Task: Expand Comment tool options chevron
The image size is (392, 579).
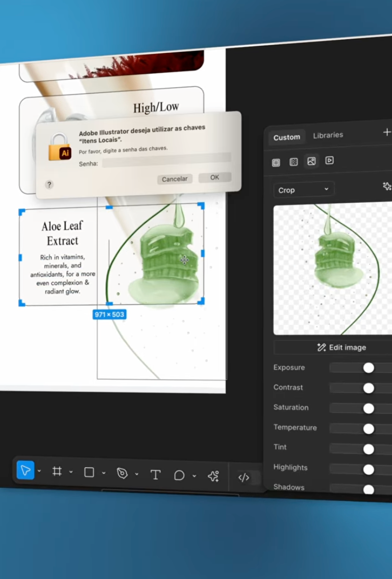Action: point(194,476)
